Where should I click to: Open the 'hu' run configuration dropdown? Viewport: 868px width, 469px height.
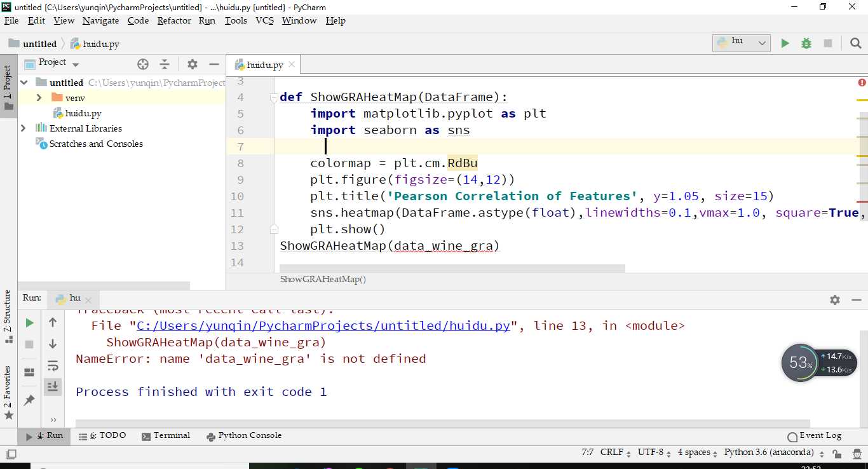click(742, 43)
